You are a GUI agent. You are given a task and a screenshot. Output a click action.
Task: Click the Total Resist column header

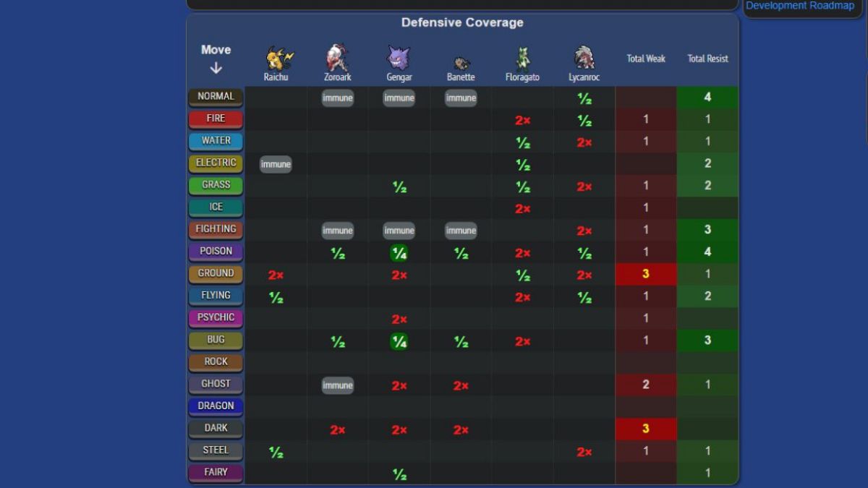coord(707,59)
